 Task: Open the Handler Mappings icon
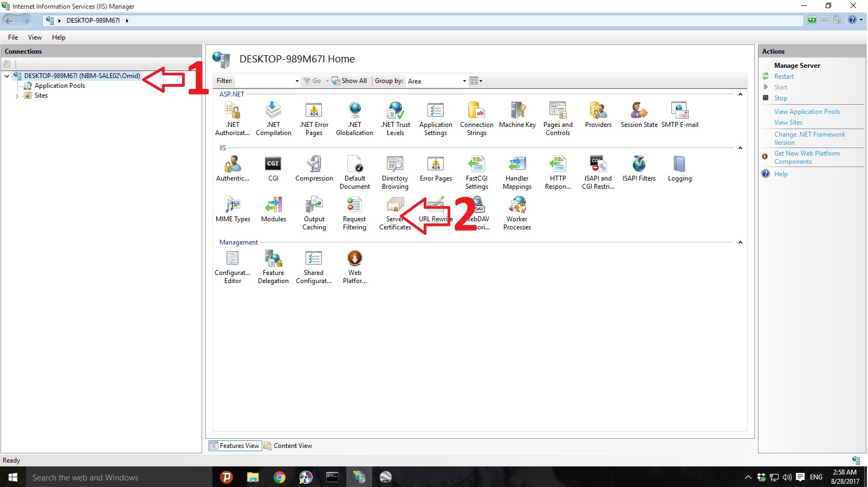coord(517,172)
